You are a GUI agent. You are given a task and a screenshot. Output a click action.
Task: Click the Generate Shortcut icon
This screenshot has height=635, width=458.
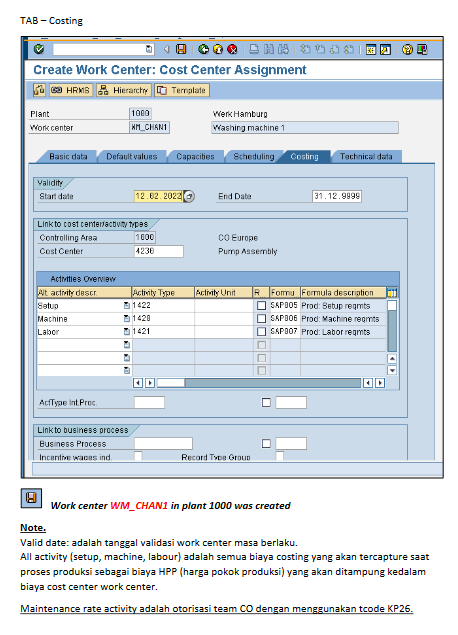(x=385, y=49)
